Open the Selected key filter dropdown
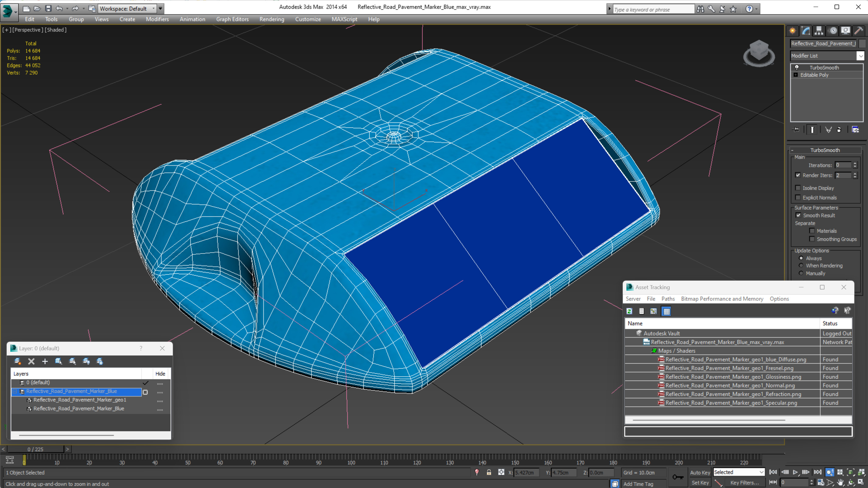The width and height of the screenshot is (868, 488). click(x=739, y=472)
